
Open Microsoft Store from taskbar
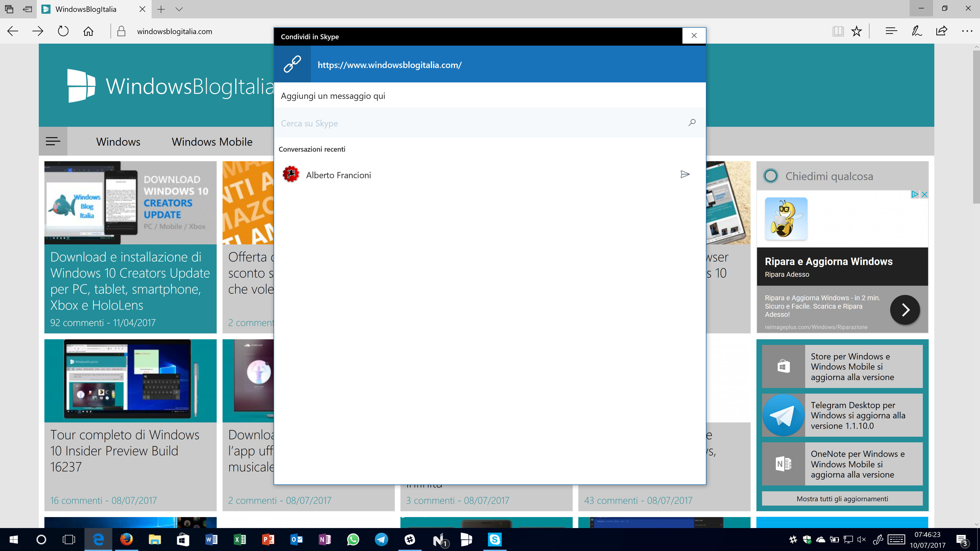(183, 540)
